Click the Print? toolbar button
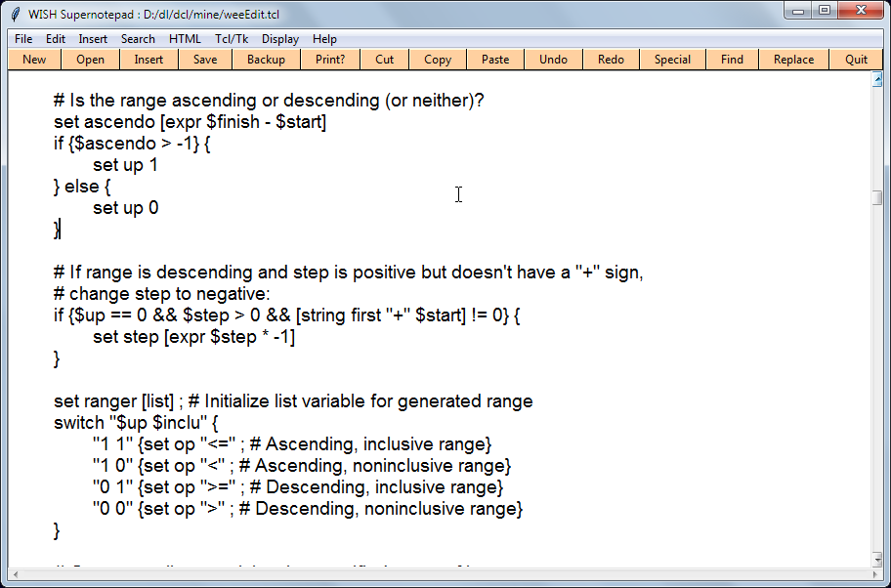The height and width of the screenshot is (588, 891). (x=330, y=60)
